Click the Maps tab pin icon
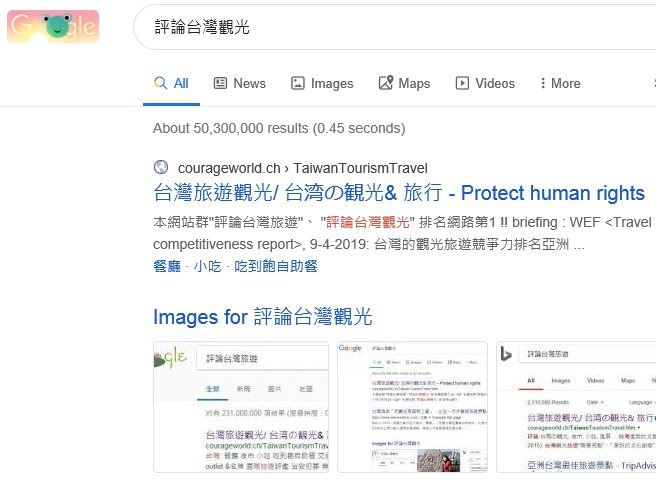The height and width of the screenshot is (479, 656). pyautogui.click(x=386, y=82)
